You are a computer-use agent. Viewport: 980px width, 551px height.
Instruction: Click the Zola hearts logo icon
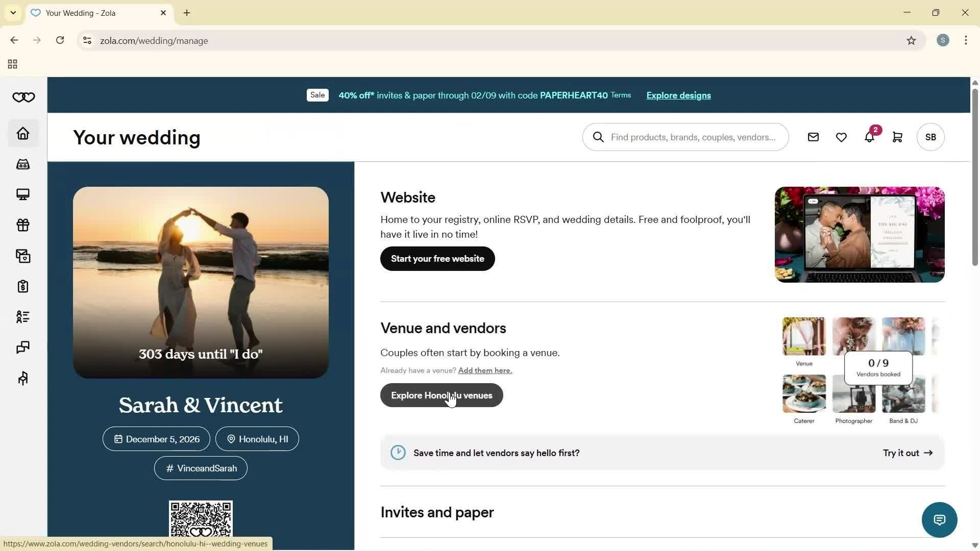pos(23,97)
